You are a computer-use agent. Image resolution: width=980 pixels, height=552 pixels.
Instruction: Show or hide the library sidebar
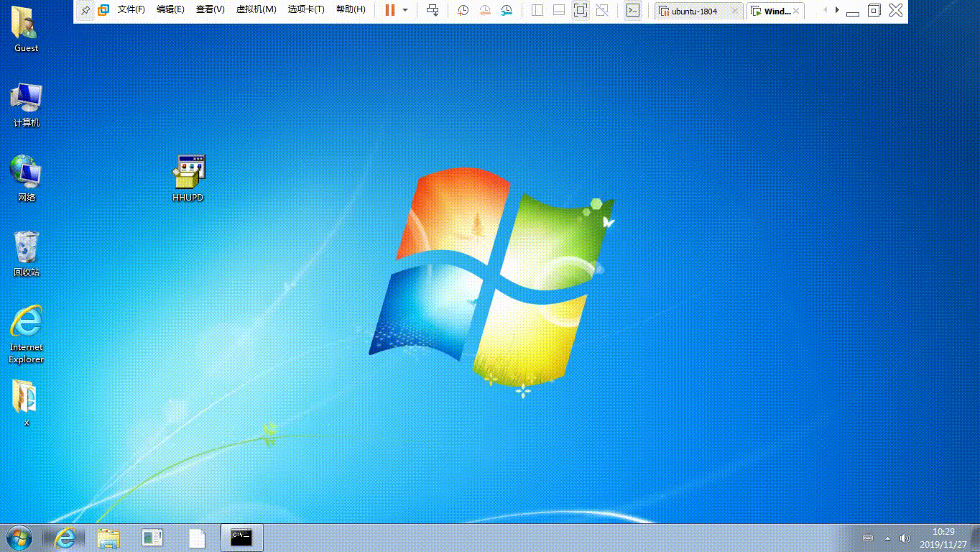point(537,10)
